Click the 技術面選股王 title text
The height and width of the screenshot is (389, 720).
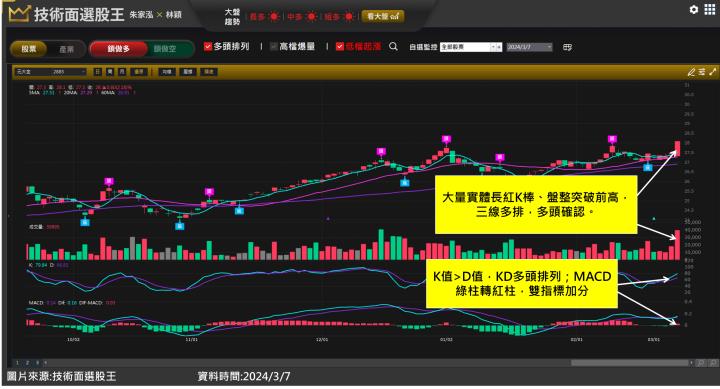point(79,14)
